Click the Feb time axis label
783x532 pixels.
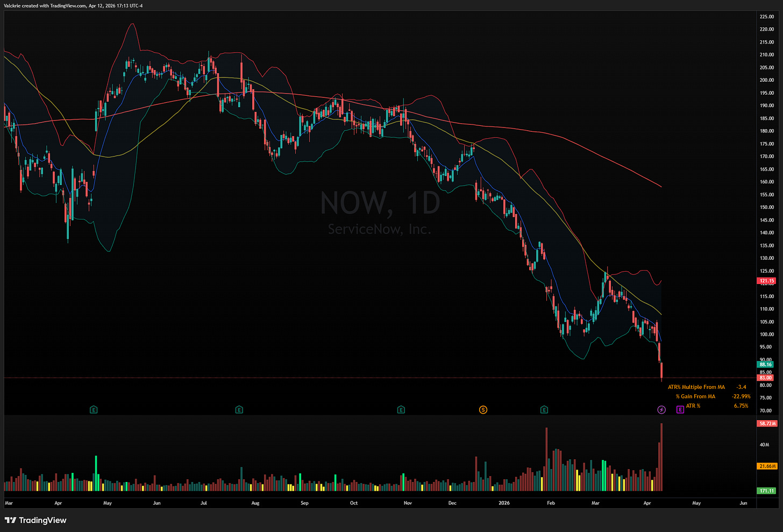551,503
